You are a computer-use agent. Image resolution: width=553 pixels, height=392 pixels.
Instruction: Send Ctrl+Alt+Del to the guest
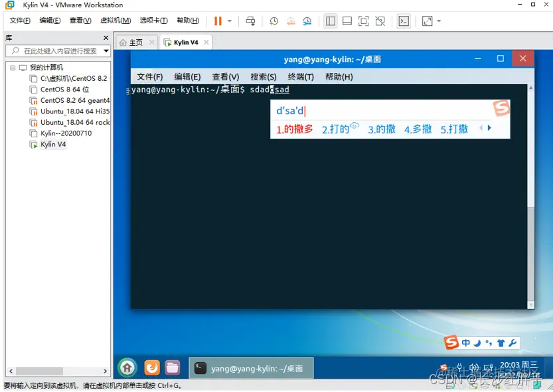click(x=250, y=21)
